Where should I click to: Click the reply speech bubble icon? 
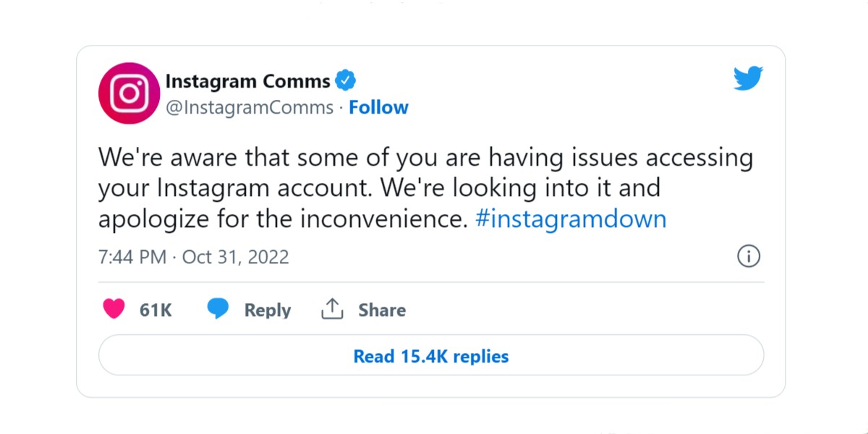(218, 309)
